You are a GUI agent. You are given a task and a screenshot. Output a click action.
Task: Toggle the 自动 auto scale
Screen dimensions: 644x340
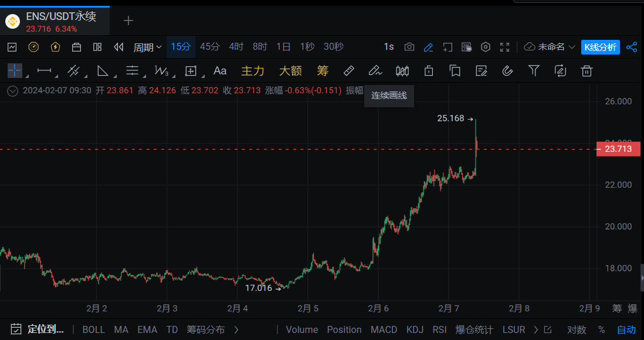tap(626, 329)
